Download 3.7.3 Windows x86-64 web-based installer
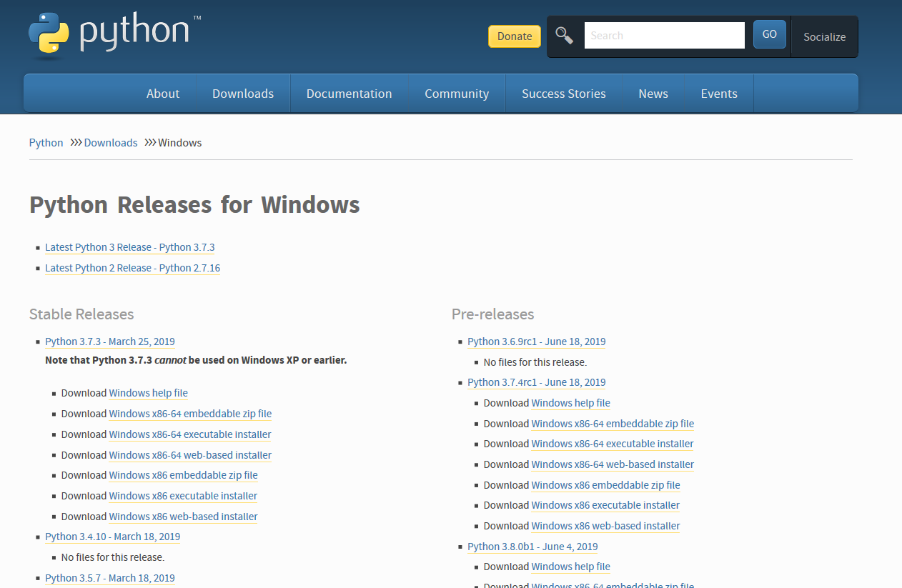 190,455
